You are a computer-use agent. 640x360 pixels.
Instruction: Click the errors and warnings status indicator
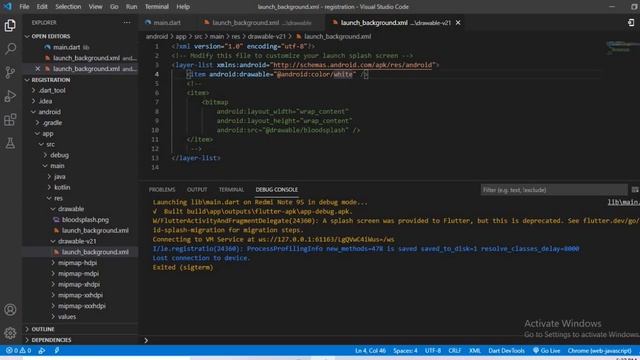click(18, 351)
